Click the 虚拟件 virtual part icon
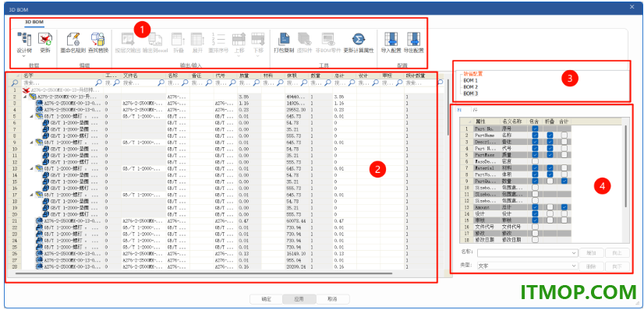The image size is (644, 310). tap(304, 39)
